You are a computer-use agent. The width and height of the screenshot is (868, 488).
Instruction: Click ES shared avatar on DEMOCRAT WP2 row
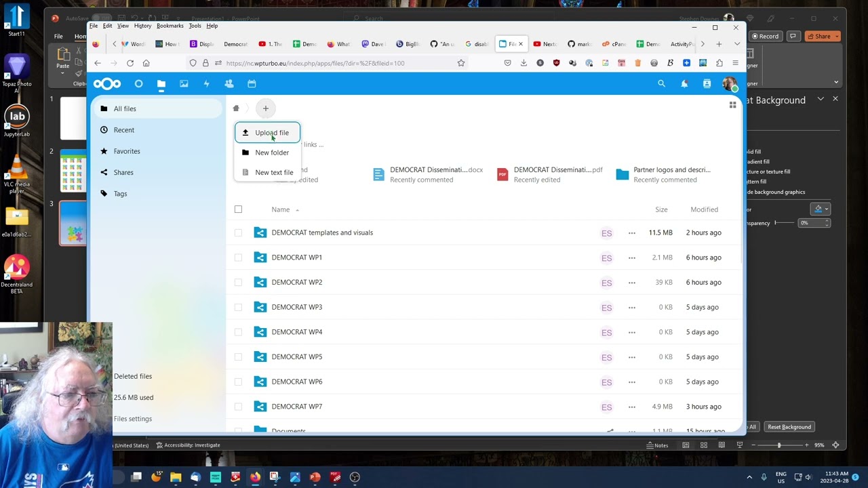606,283
